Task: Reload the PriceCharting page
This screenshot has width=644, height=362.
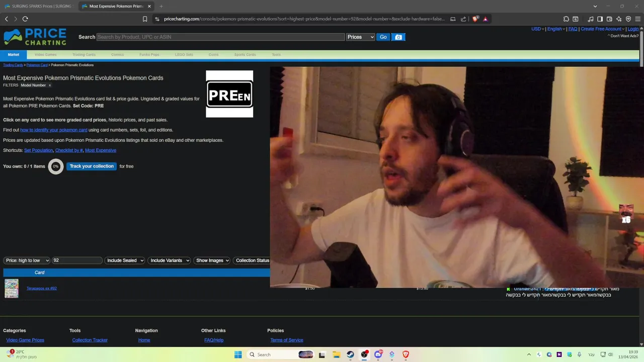Action: tap(25, 19)
